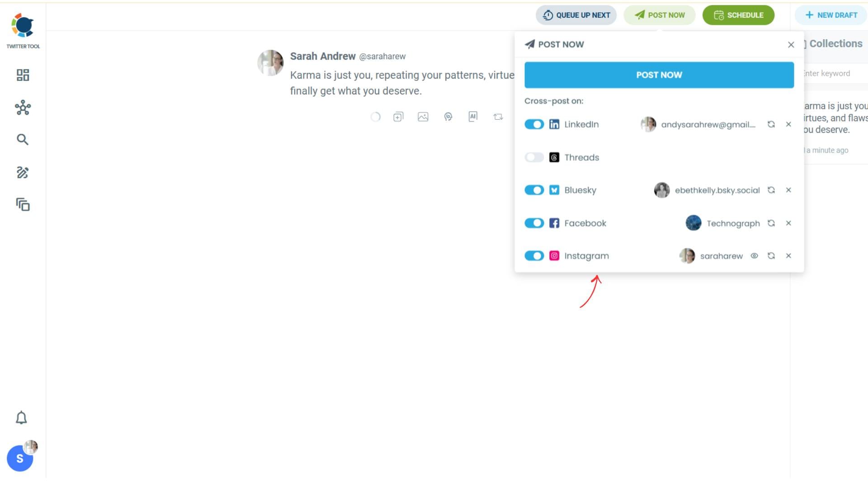
Task: Disable LinkedIn cross-post toggle
Action: coord(534,124)
